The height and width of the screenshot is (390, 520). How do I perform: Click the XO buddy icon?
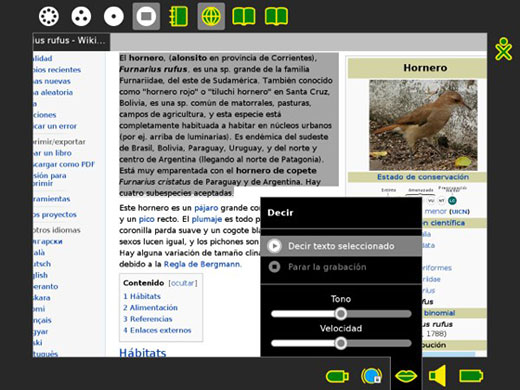[x=503, y=49]
